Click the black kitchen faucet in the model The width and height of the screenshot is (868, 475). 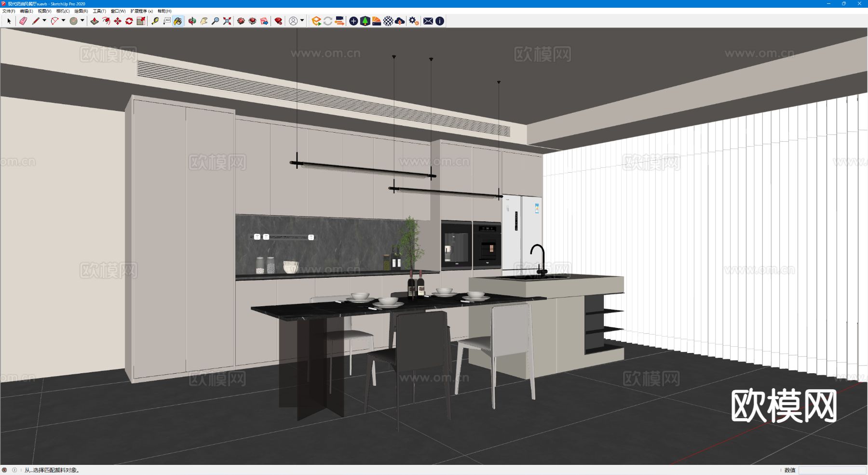[x=539, y=261]
